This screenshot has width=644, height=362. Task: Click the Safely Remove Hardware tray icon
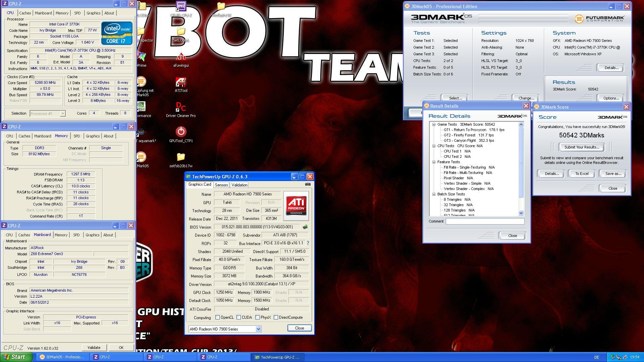[613, 357]
